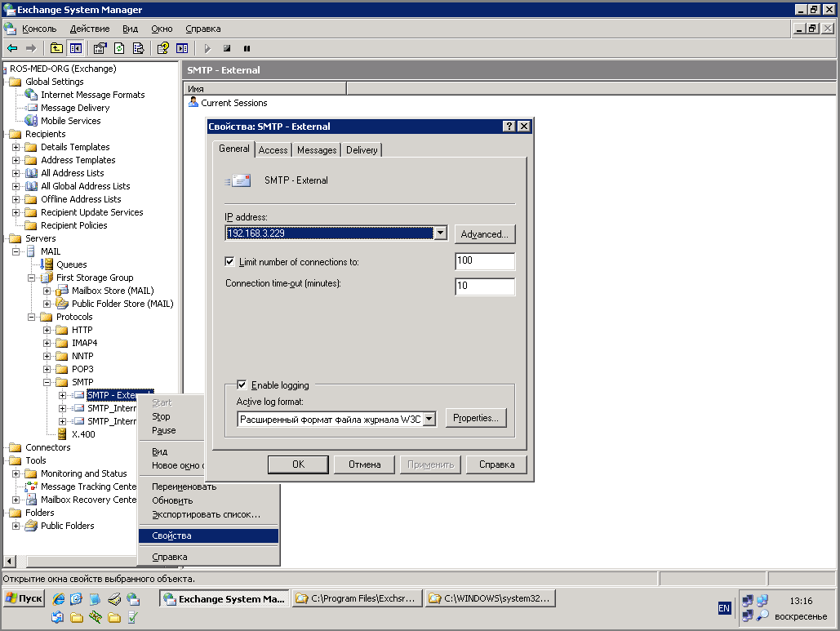The width and height of the screenshot is (840, 631).
Task: Expand All Address Lists node
Action: pos(16,174)
